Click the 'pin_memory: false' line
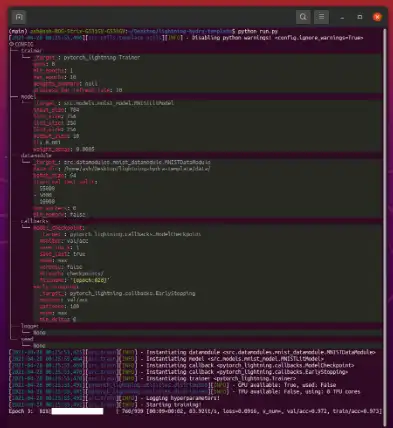393x428 pixels. 59,215
